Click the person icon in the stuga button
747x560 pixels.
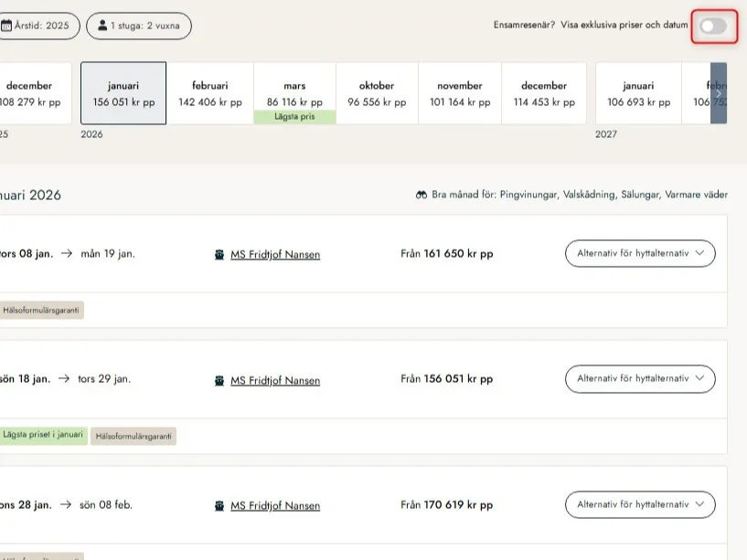(x=102, y=26)
